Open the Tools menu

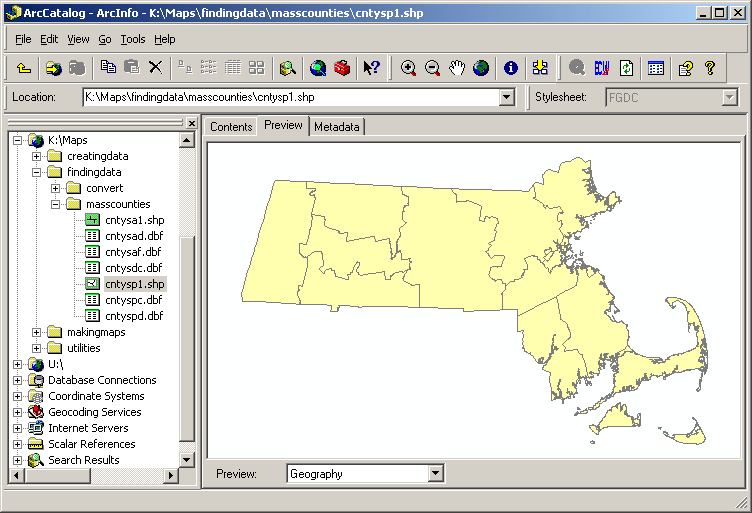tap(132, 39)
